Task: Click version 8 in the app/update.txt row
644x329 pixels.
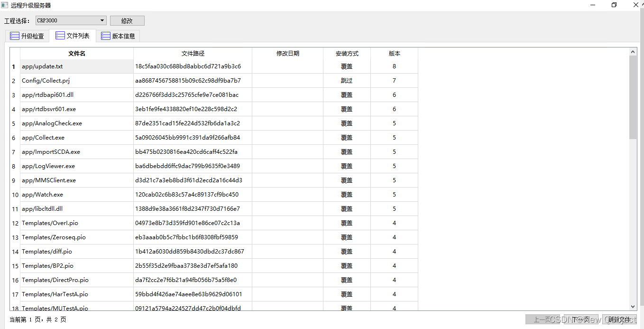Action: (395, 66)
